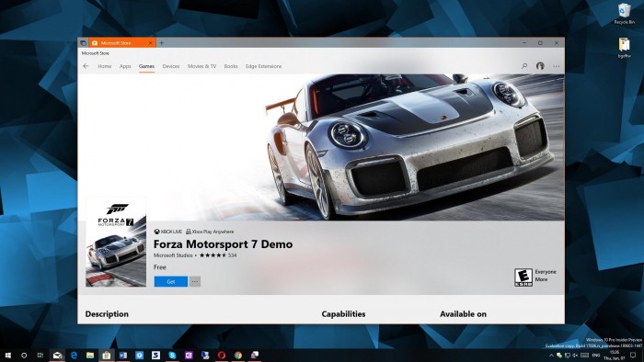
Task: Click the Porsche hero banner image
Action: 321,147
